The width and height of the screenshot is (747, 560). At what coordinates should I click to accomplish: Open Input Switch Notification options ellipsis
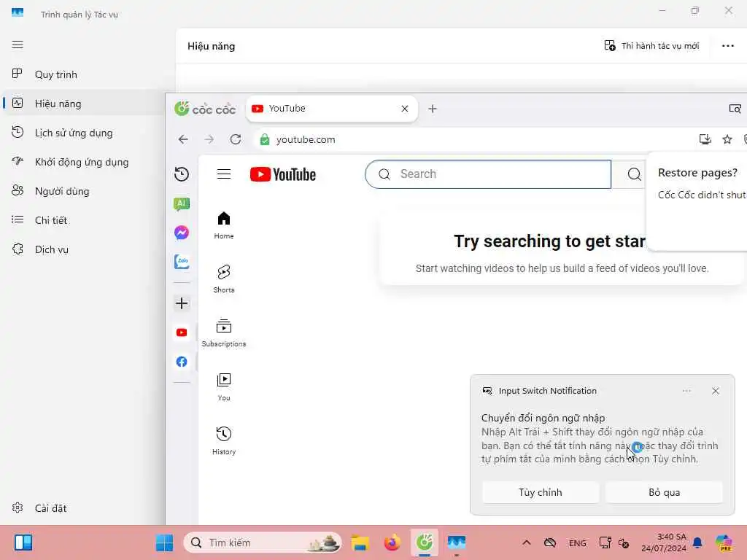[686, 391]
